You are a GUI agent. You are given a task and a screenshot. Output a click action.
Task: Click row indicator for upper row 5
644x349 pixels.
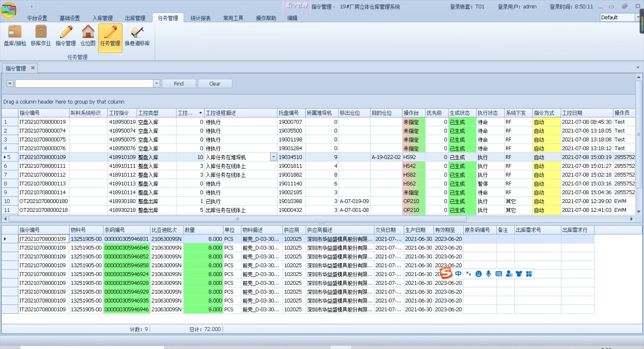coord(9,157)
